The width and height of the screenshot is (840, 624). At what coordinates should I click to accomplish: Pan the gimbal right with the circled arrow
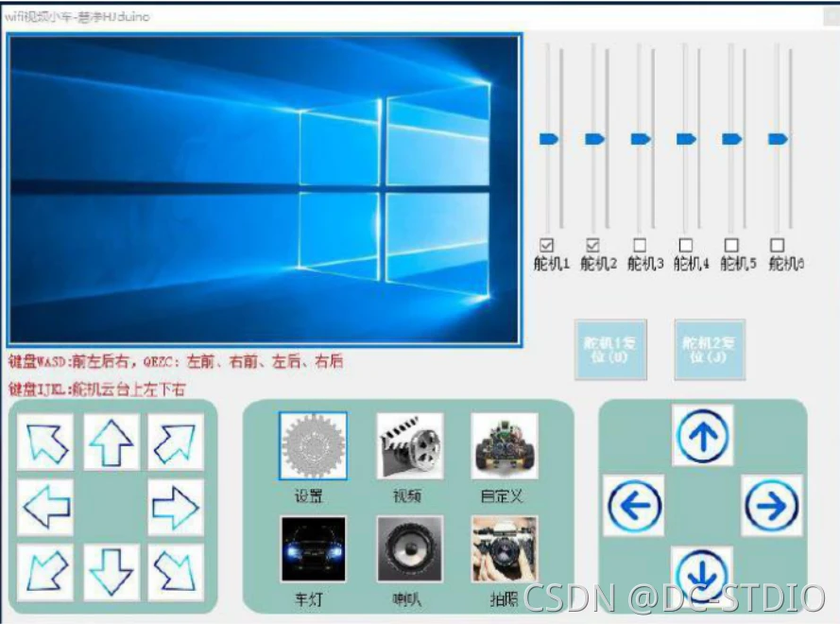pyautogui.click(x=771, y=505)
